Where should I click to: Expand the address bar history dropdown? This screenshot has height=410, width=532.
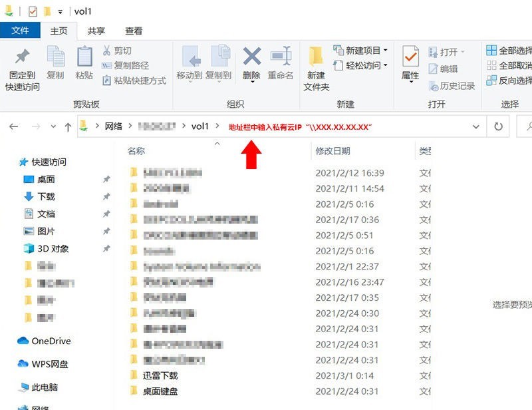476,126
